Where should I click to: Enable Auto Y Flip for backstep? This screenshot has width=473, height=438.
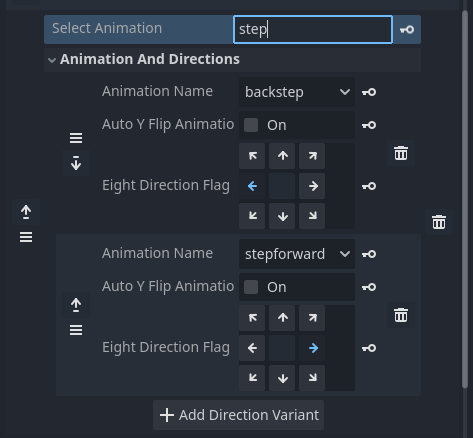click(251, 125)
